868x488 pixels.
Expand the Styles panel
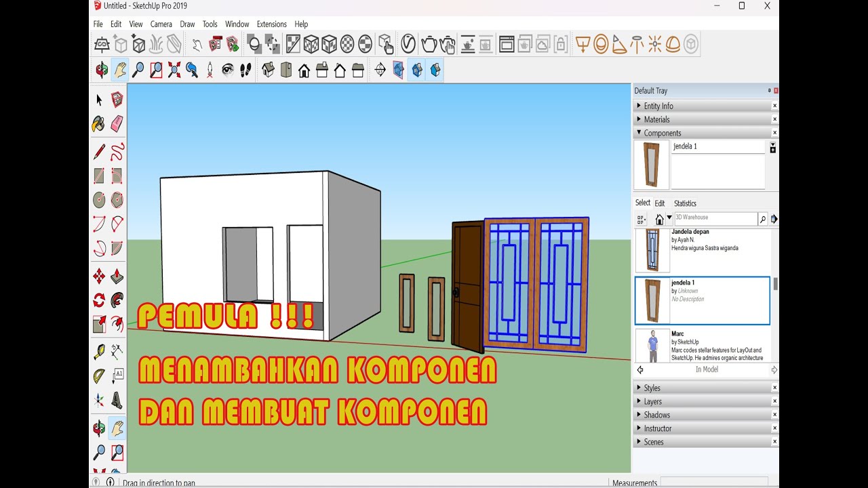pyautogui.click(x=706, y=388)
